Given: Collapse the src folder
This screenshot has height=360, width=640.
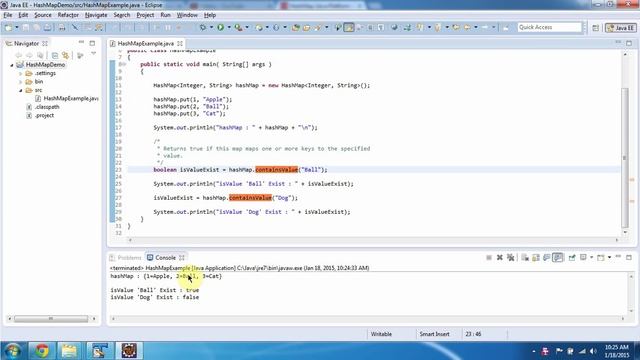Looking at the screenshot, I should pyautogui.click(x=20, y=90).
